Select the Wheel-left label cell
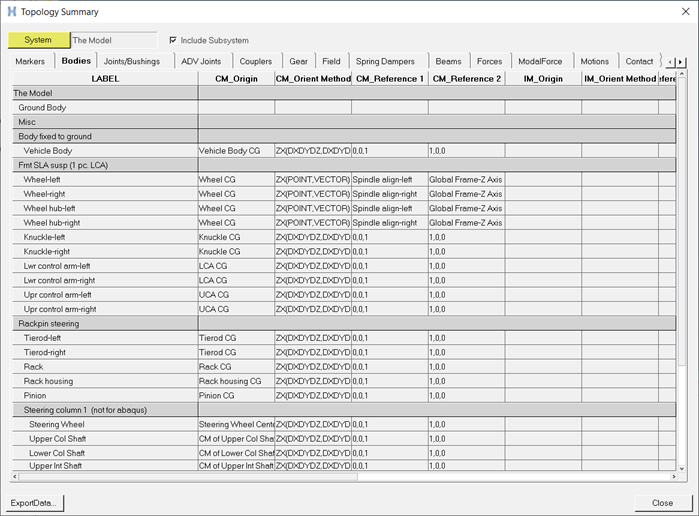The width and height of the screenshot is (699, 516). (105, 180)
